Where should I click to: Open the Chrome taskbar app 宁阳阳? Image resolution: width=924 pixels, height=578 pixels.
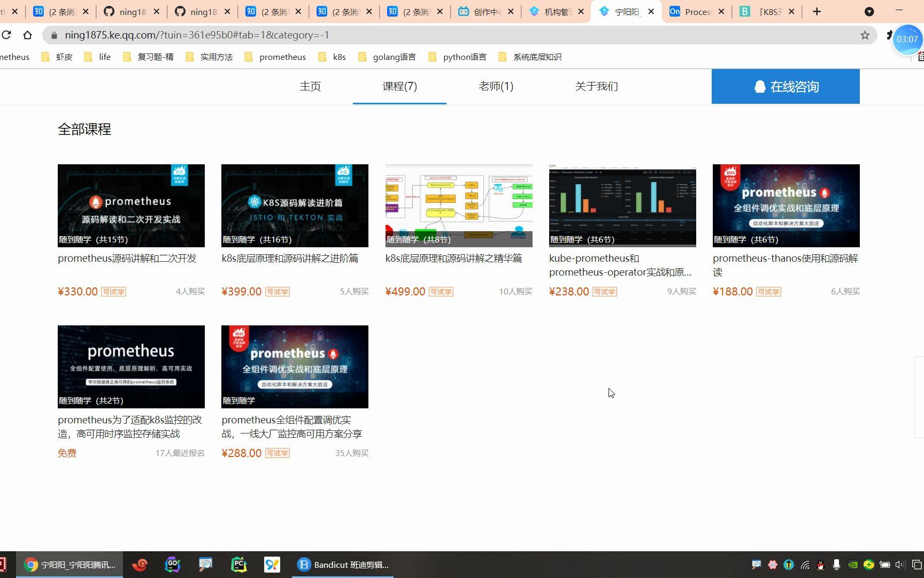coord(70,565)
